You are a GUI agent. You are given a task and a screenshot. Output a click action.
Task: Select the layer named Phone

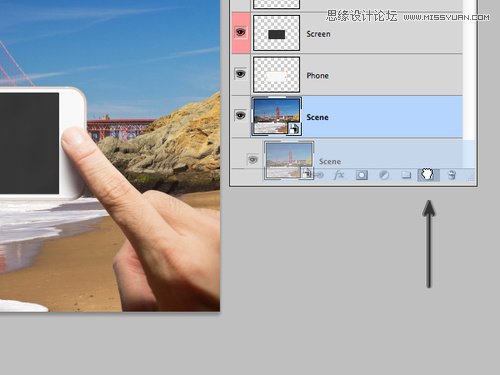(x=317, y=76)
